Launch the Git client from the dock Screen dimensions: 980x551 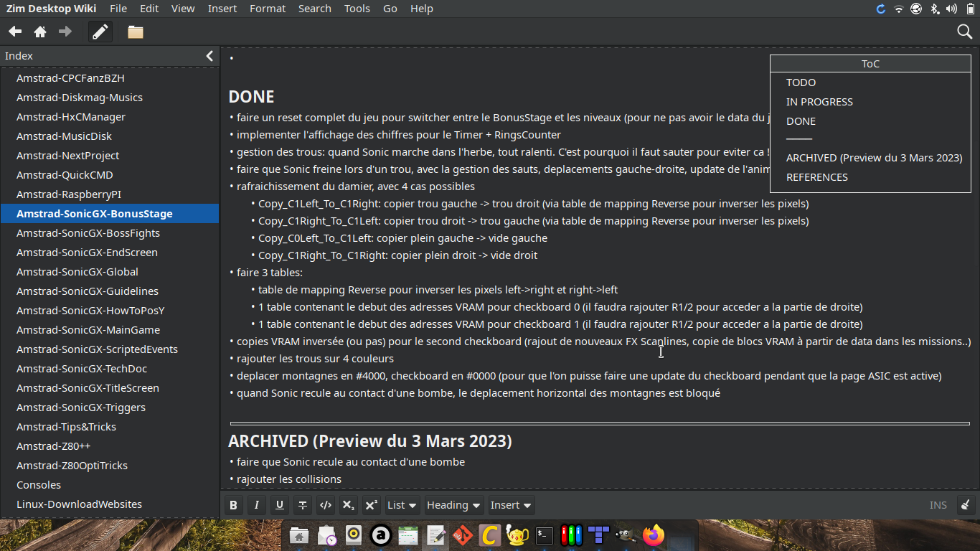[463, 535]
